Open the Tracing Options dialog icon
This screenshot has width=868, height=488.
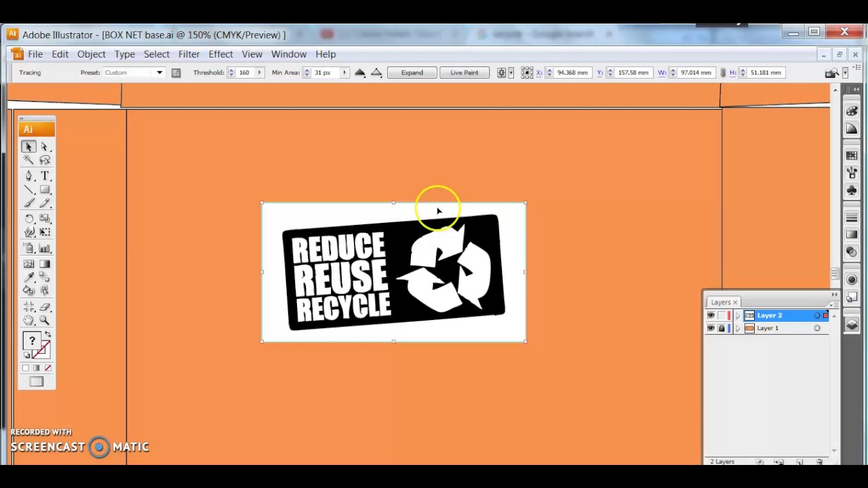click(176, 73)
